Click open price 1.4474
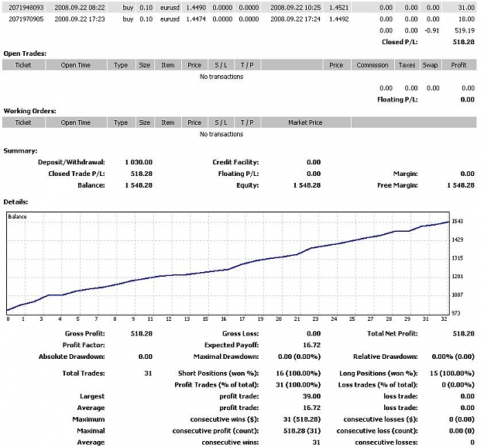The height and width of the screenshot is (448, 484). tap(196, 19)
